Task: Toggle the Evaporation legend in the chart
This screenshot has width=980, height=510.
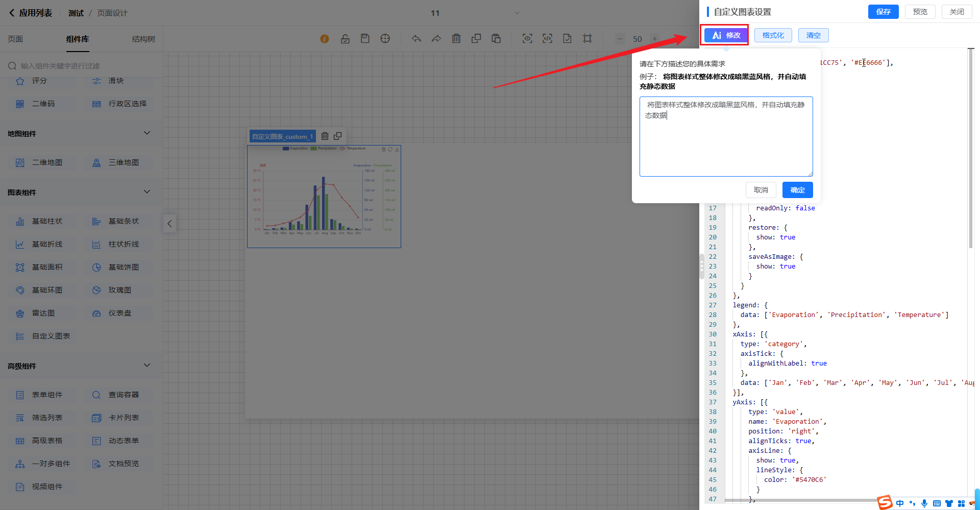Action: 296,149
